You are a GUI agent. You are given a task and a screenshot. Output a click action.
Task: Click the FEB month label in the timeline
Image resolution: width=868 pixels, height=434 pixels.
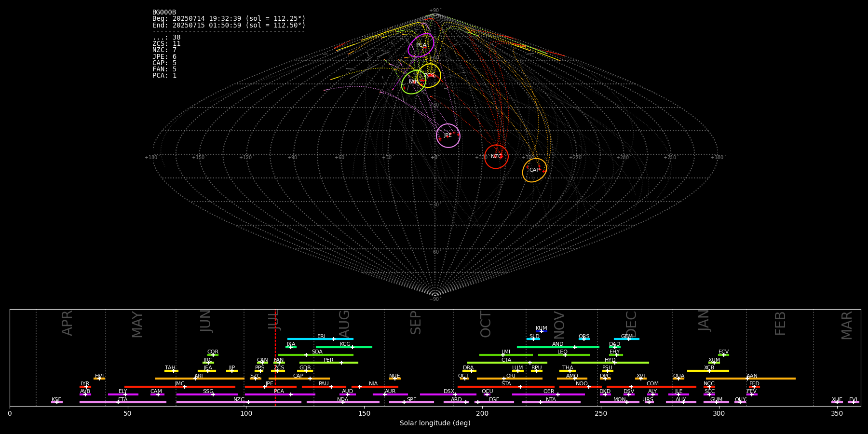[780, 324]
